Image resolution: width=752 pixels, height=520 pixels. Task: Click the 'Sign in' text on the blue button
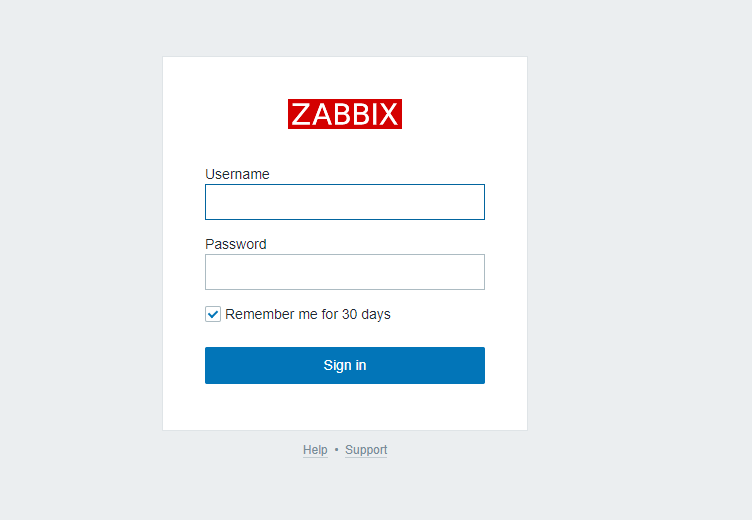(345, 366)
